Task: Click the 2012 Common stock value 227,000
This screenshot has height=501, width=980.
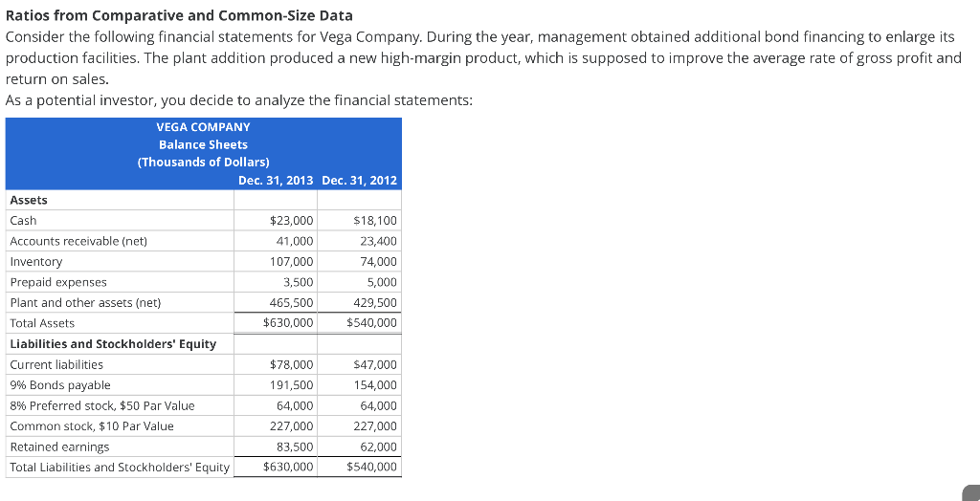Action: click(x=375, y=426)
